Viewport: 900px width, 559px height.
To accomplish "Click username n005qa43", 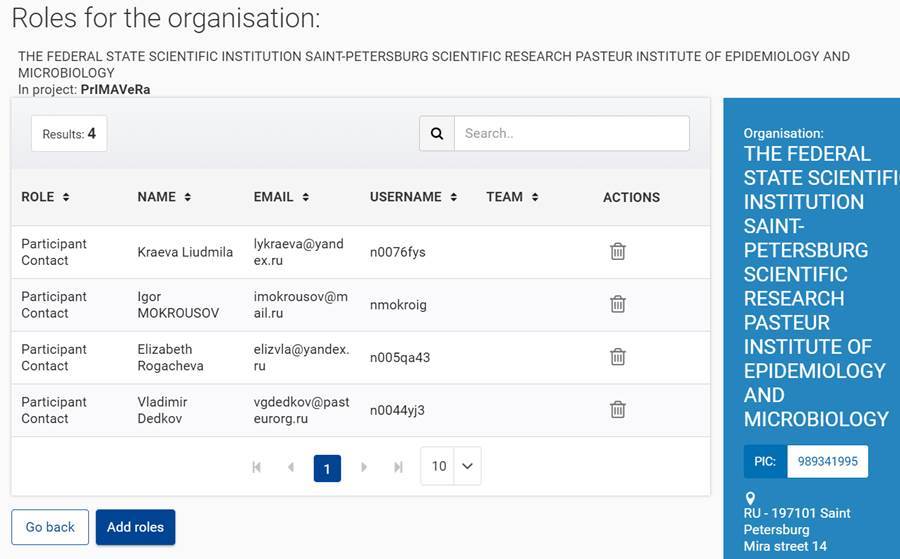I will coord(399,358).
